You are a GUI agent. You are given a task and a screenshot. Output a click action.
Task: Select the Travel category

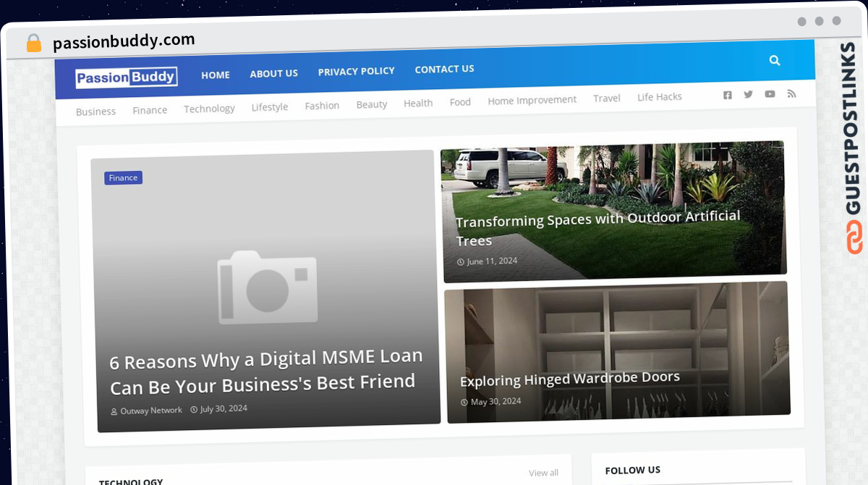click(607, 98)
